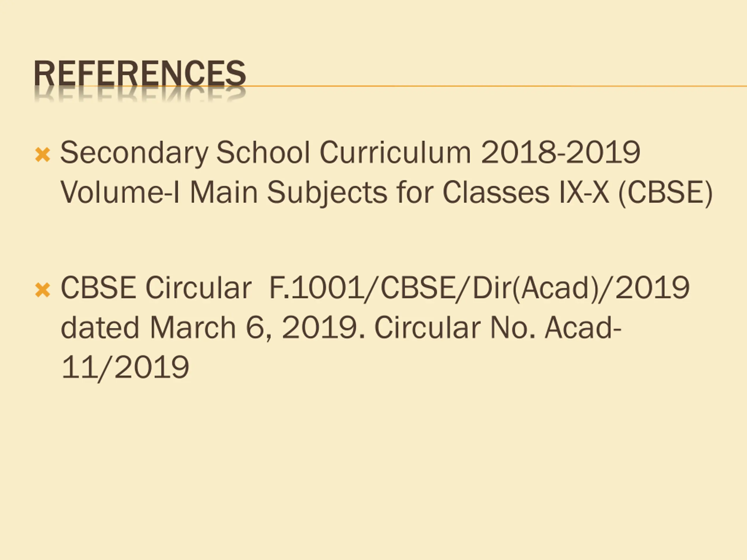Click the words CBSE Circular
747x560 pixels.
156,288
